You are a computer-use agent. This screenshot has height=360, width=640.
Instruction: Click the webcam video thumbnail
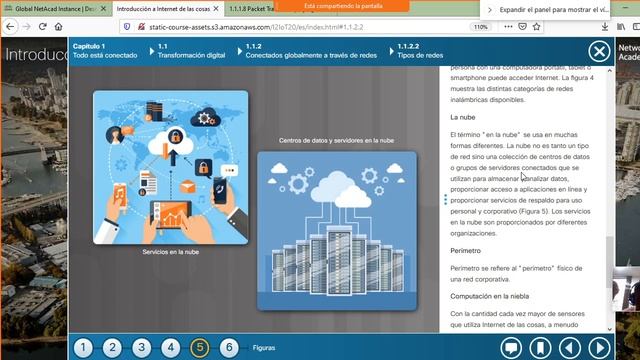(626, 289)
